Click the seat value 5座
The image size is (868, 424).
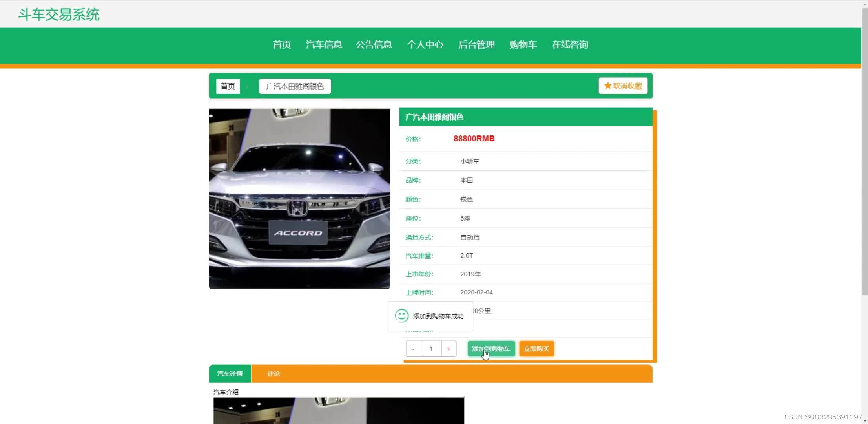click(465, 218)
